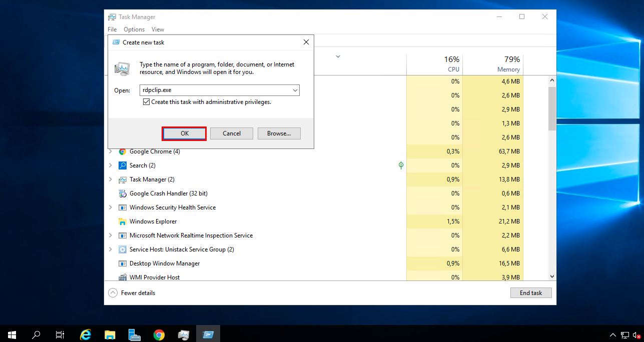This screenshot has width=644, height=342.
Task: Sort processes by CPU column
Action: [x=434, y=64]
